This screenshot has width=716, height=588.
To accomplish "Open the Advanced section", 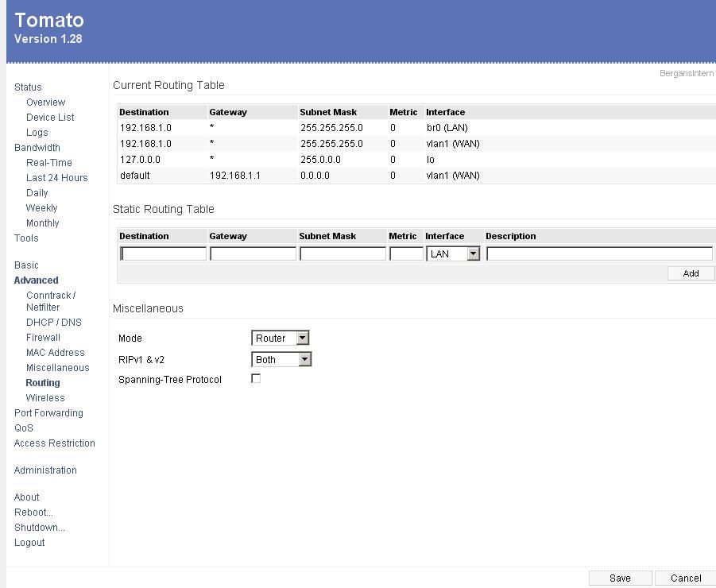I will [x=36, y=280].
